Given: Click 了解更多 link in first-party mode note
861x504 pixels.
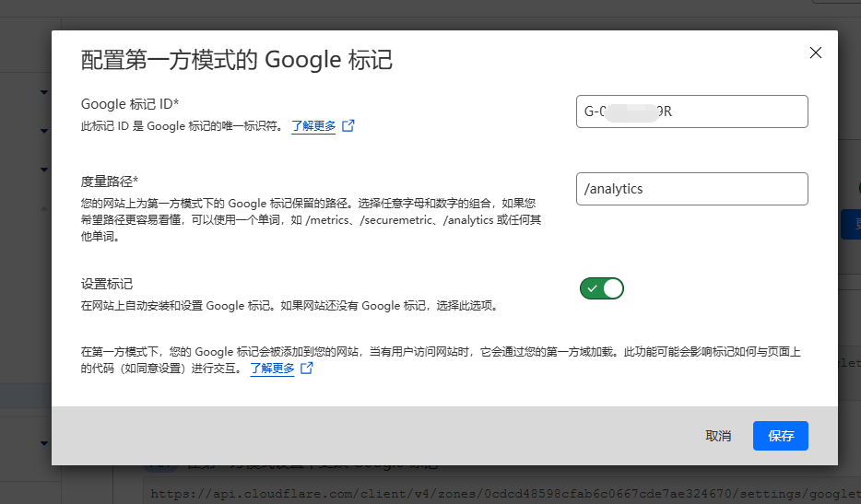Looking at the screenshot, I should (x=272, y=369).
